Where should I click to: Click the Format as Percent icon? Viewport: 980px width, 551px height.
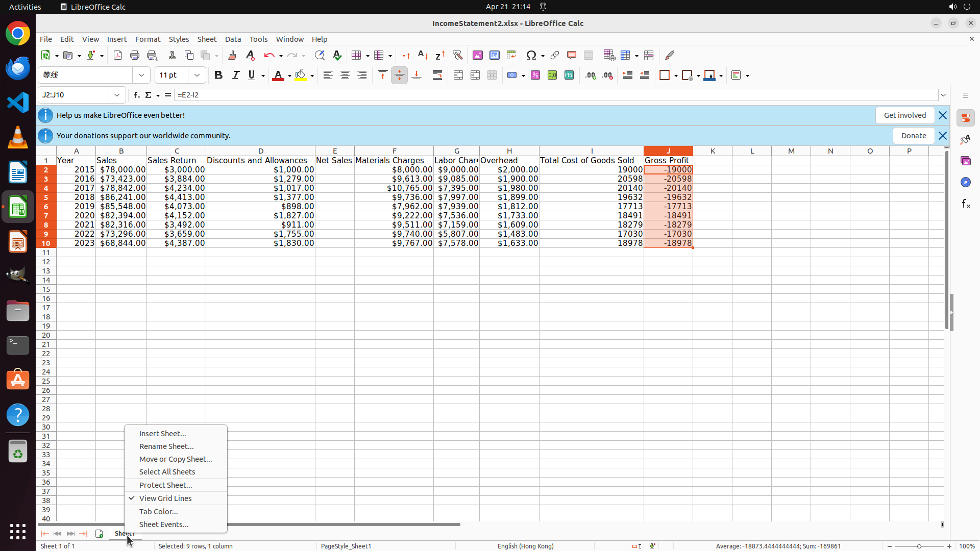pos(535,76)
